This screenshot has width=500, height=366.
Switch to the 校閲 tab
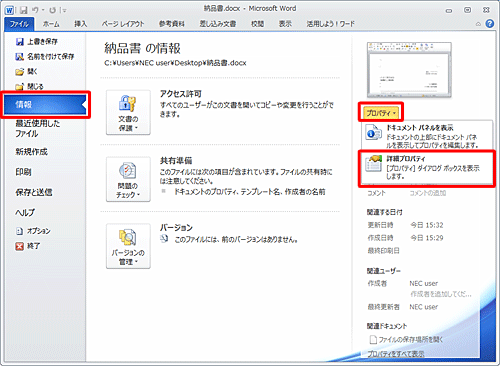pyautogui.click(x=257, y=24)
